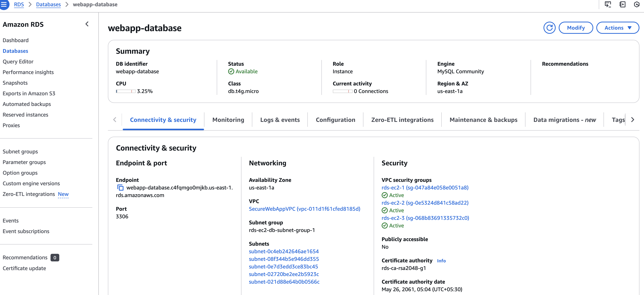
Task: Open security group rds-ec2-3
Action: coord(425,218)
